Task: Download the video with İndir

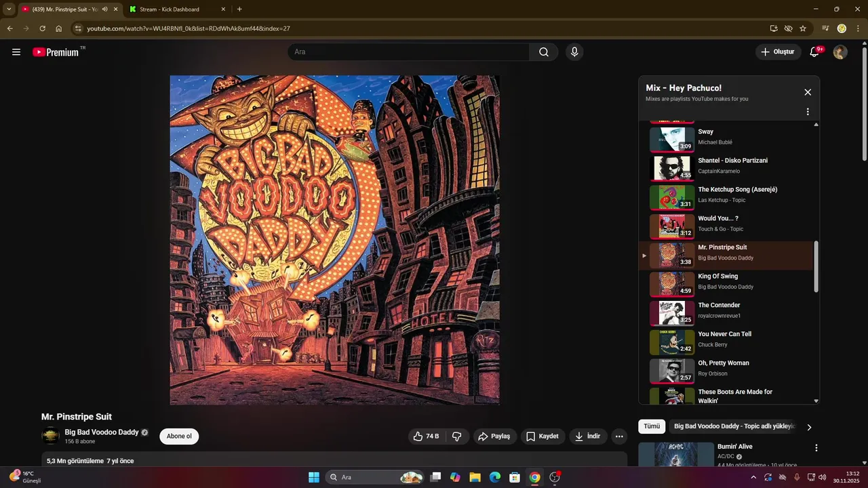Action: 587,436
